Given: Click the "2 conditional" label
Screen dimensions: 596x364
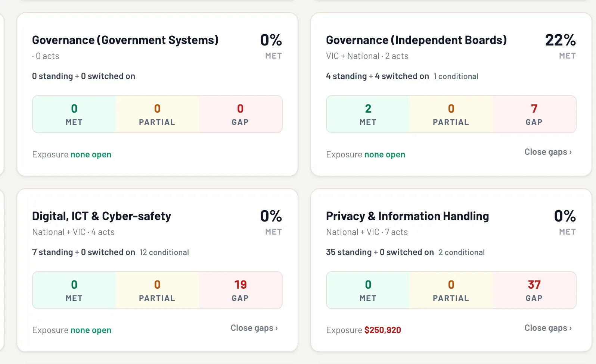Looking at the screenshot, I should (x=462, y=252).
